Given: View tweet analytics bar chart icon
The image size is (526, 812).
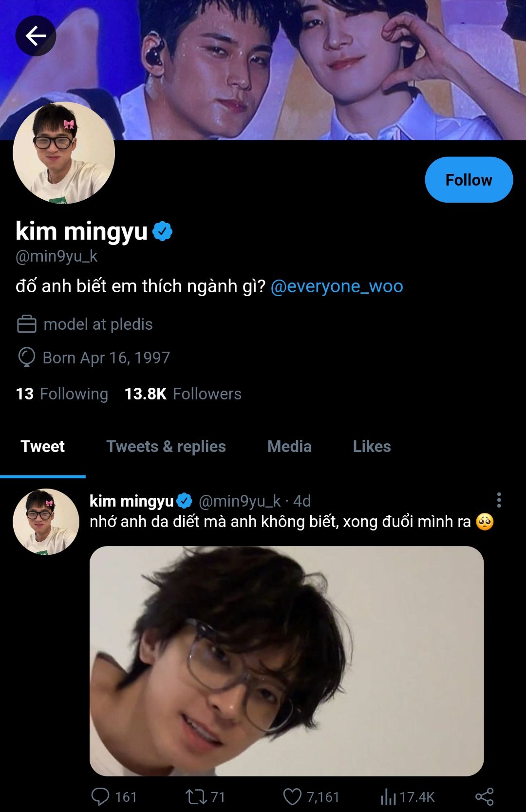Looking at the screenshot, I should point(388,796).
